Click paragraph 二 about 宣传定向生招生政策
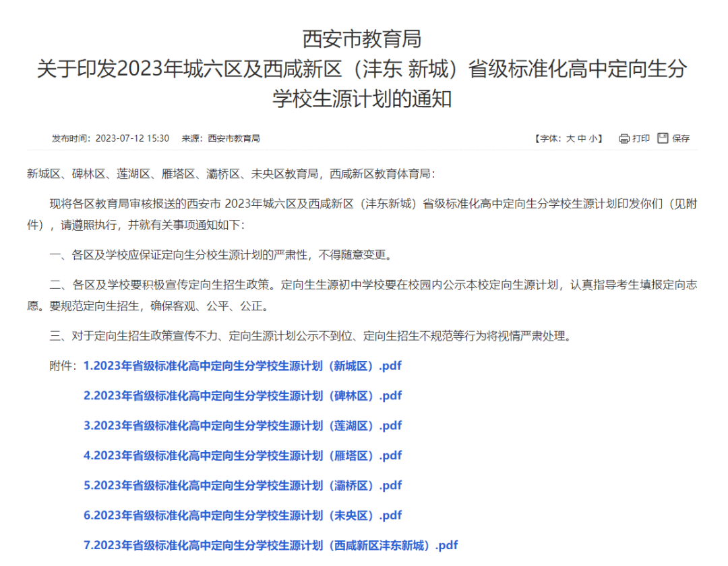The width and height of the screenshot is (728, 566). (x=362, y=295)
